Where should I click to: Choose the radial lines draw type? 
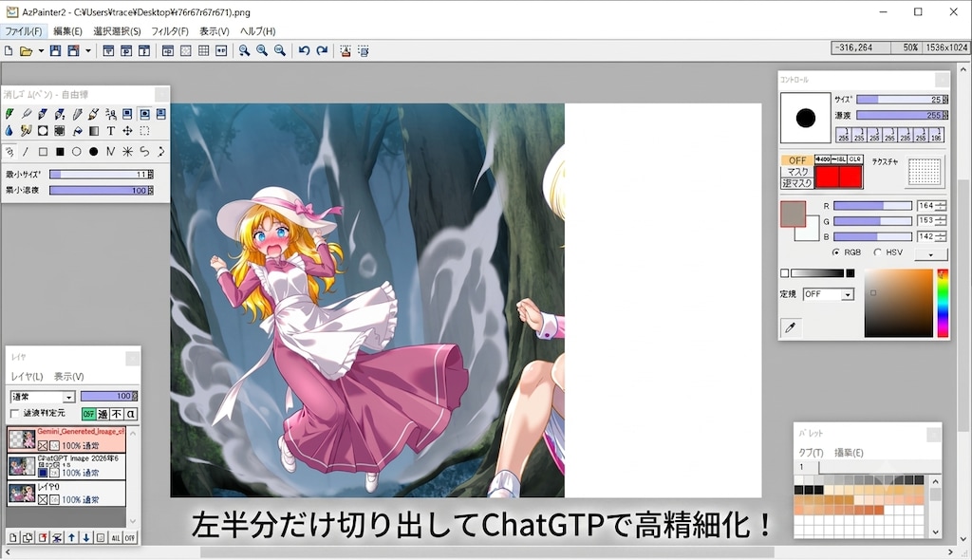[x=127, y=151]
